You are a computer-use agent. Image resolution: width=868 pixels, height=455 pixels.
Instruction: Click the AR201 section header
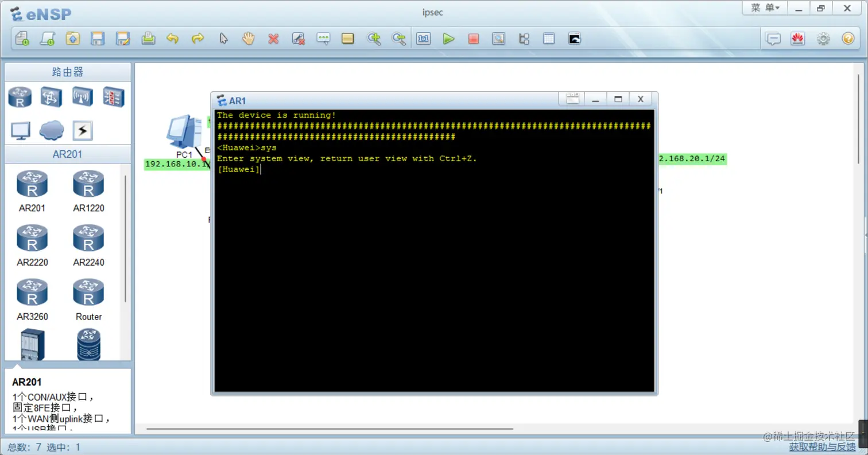click(68, 154)
